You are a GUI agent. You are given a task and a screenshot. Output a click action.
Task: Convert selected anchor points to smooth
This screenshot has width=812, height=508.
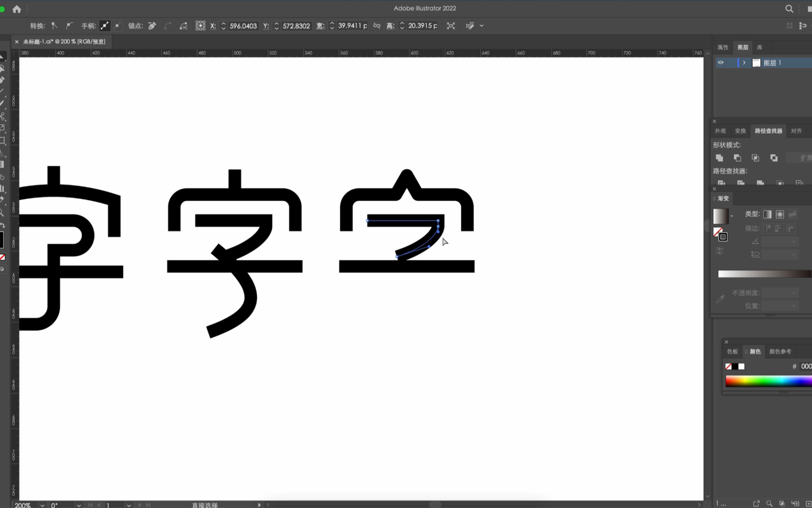click(x=69, y=26)
